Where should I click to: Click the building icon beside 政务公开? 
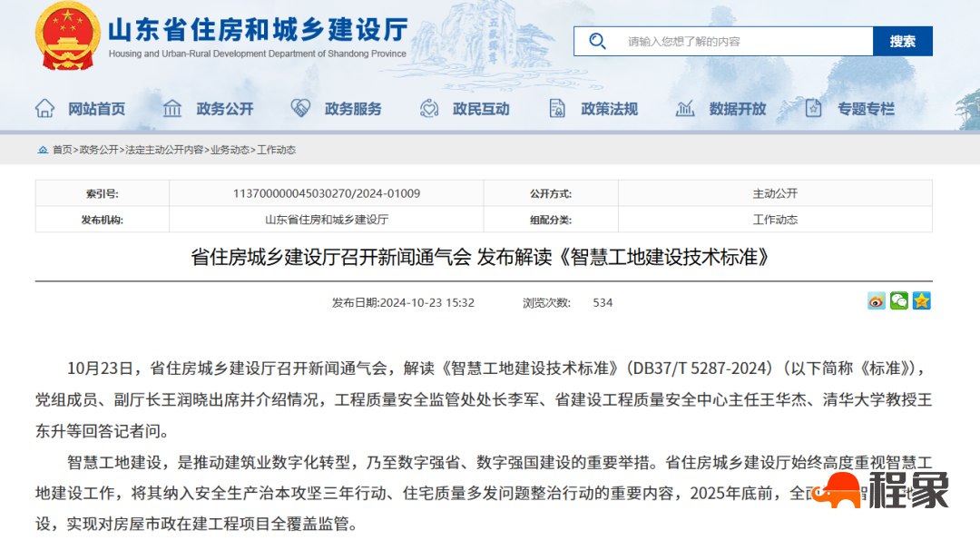pos(171,107)
